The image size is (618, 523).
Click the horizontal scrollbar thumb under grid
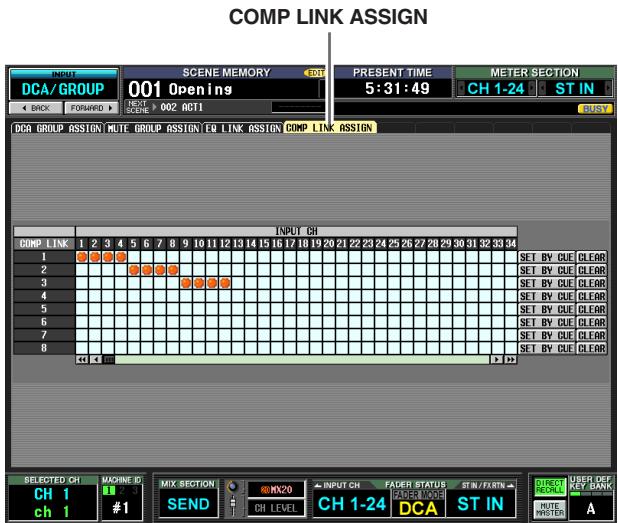109,359
